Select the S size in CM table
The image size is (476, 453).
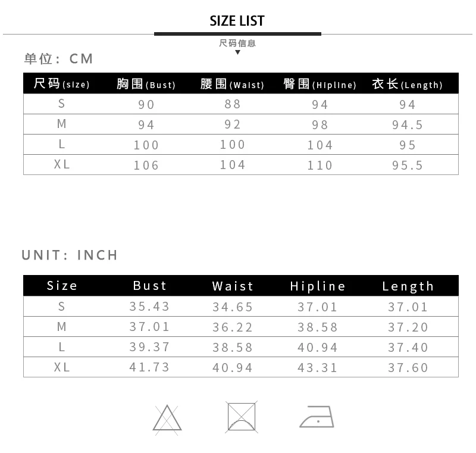tap(62, 104)
